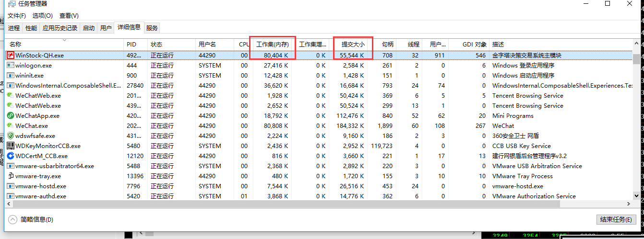This screenshot has width=644, height=239.
Task: Select the Windows 启动应用程序 description
Action: pyautogui.click(x=523, y=75)
